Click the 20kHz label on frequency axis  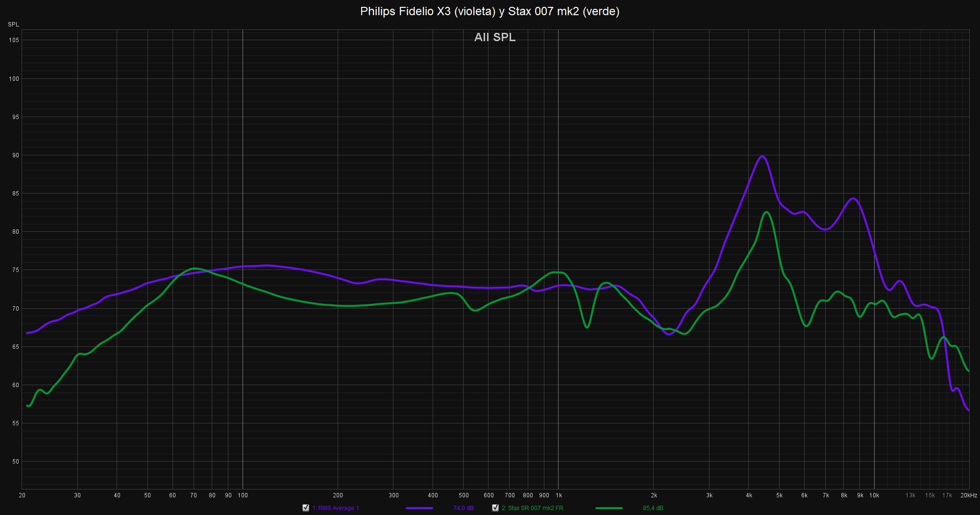click(968, 495)
